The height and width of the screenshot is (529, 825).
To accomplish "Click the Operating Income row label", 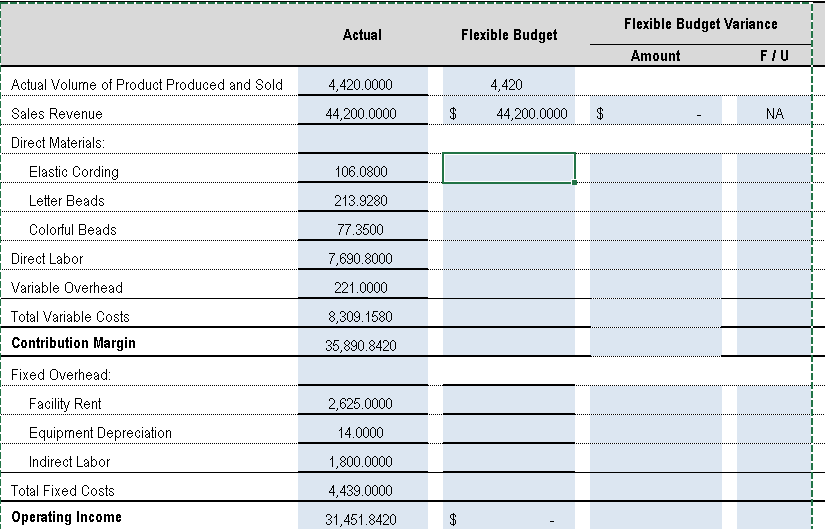I will pos(66,517).
